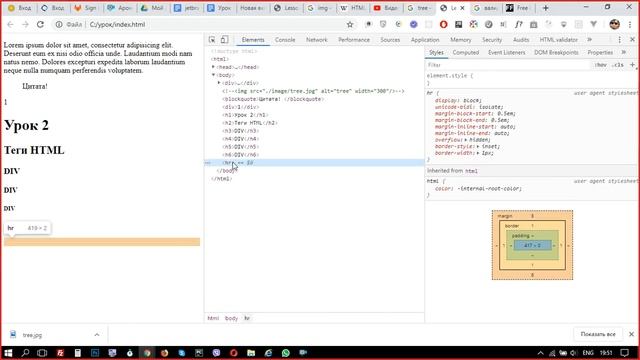
Task: Open Chrome's three-dot menu
Action: (630, 24)
